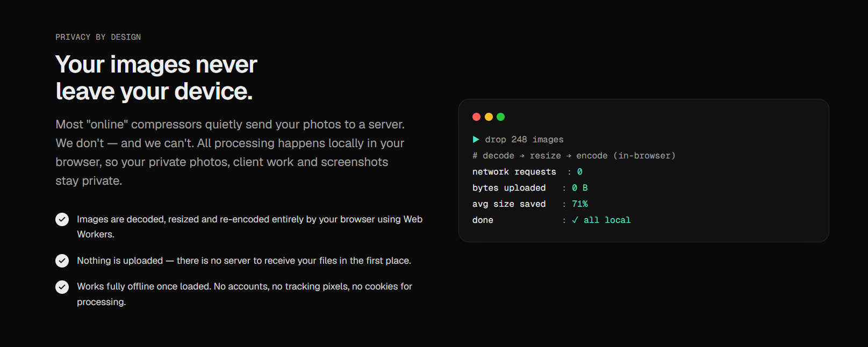Viewport: 868px width, 347px height.
Task: Click the text Images are decoded, resized and re-encoded
Action: click(249, 227)
